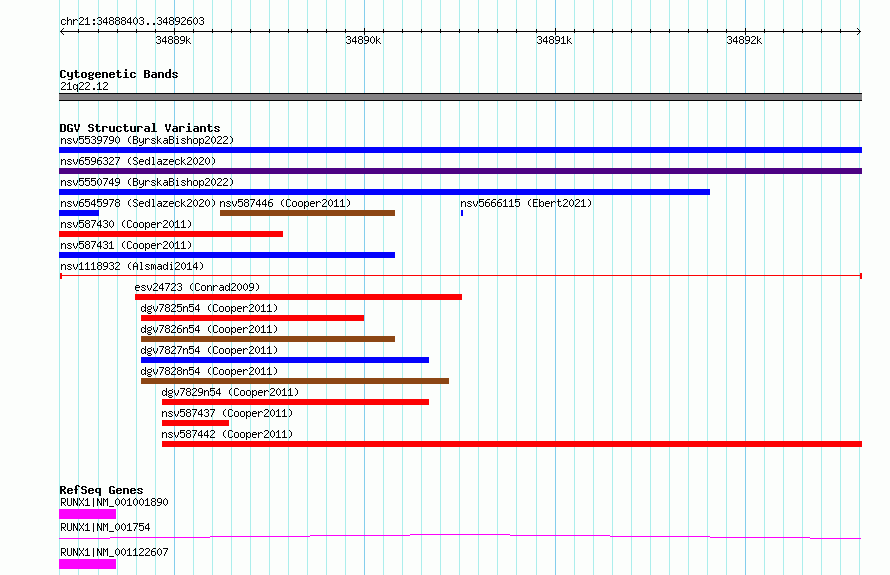
Task: Click the 34891k ruler tick label
Action: click(x=554, y=40)
